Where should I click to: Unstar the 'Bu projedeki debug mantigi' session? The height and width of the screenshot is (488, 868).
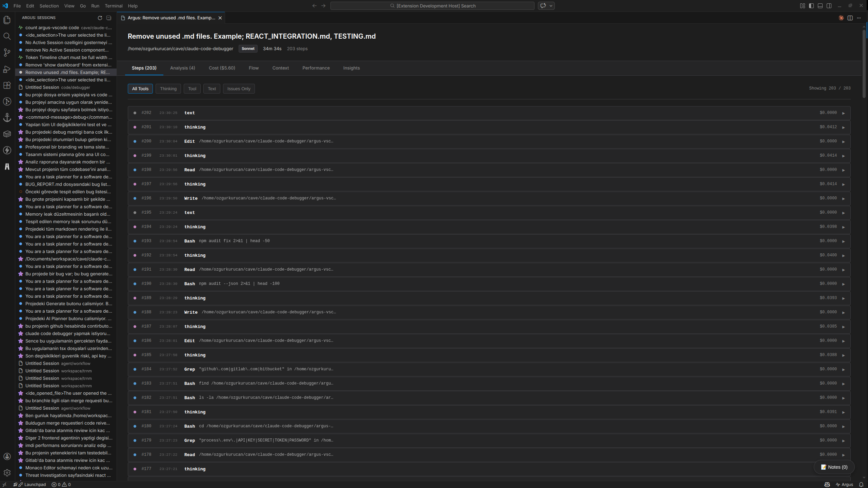click(20, 132)
